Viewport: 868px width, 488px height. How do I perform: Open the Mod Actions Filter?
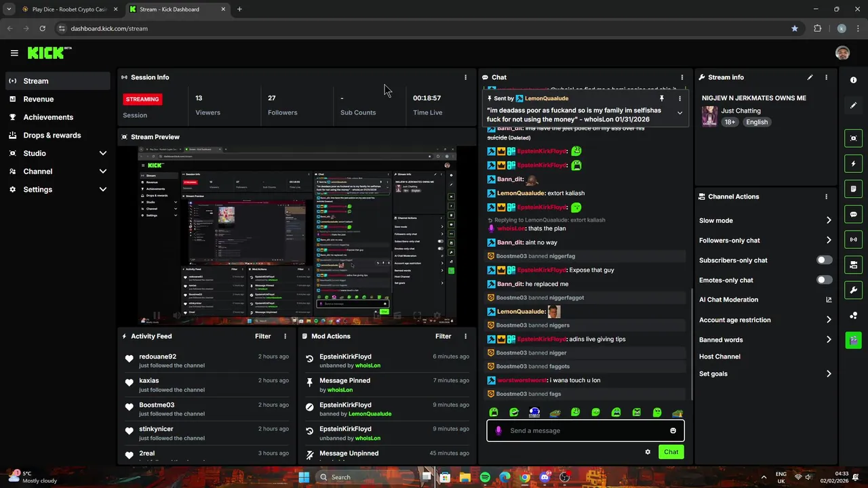443,336
